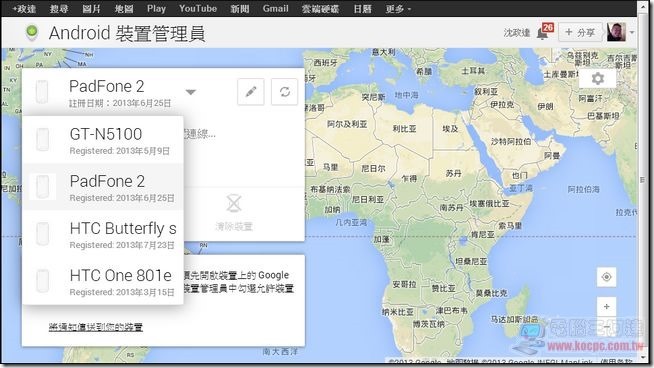Open Gmail in the Google bar
Screen dimensions: 654x368
tap(276, 9)
